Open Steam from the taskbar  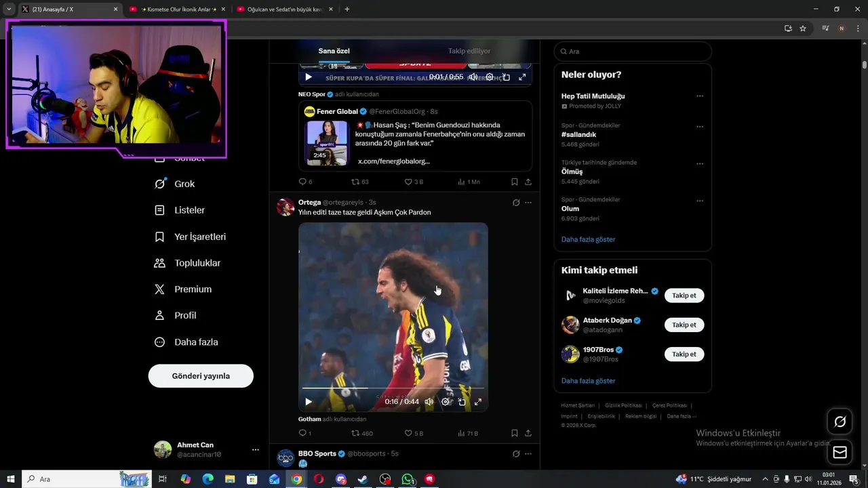(363, 479)
